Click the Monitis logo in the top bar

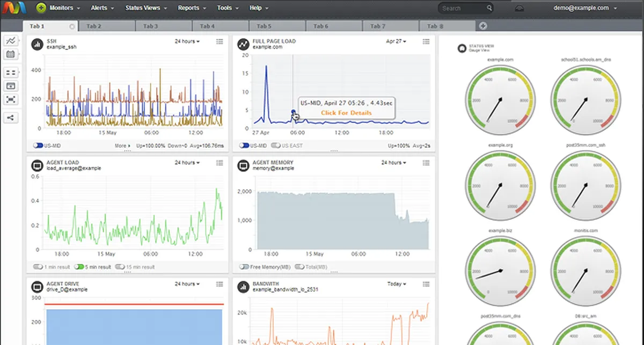tap(16, 8)
